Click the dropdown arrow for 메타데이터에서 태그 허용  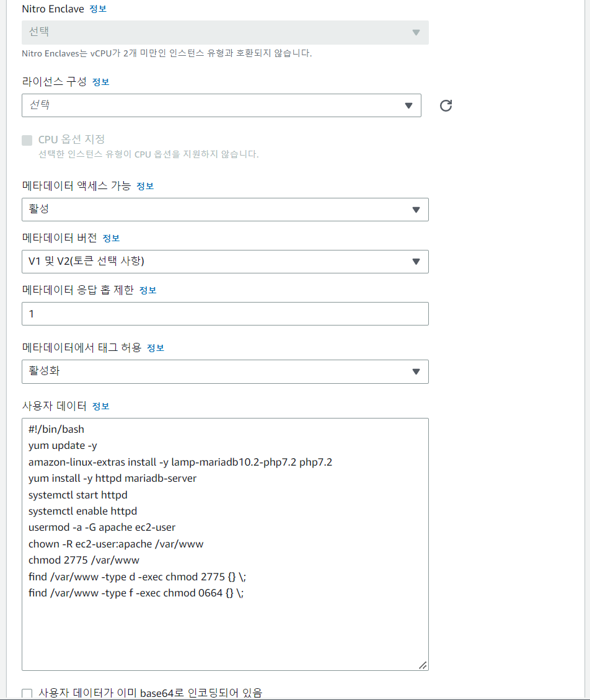point(415,371)
